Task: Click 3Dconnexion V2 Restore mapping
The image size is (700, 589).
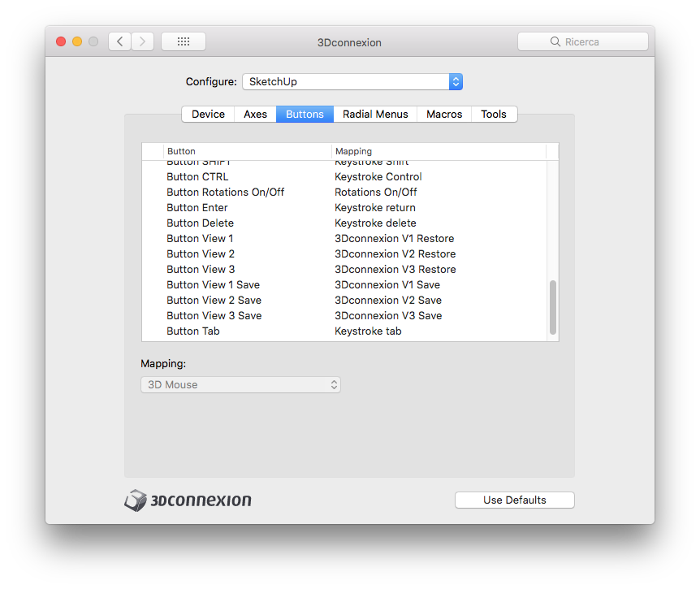Action: click(x=395, y=254)
